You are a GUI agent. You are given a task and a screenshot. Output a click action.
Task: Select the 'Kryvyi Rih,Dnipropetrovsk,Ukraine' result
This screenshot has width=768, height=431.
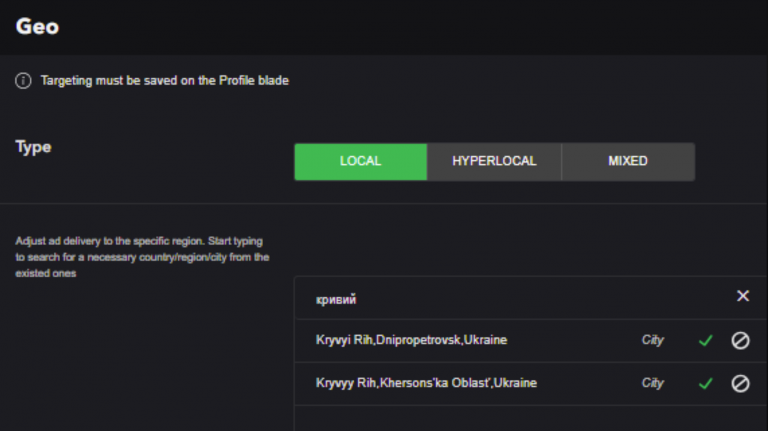tap(411, 340)
